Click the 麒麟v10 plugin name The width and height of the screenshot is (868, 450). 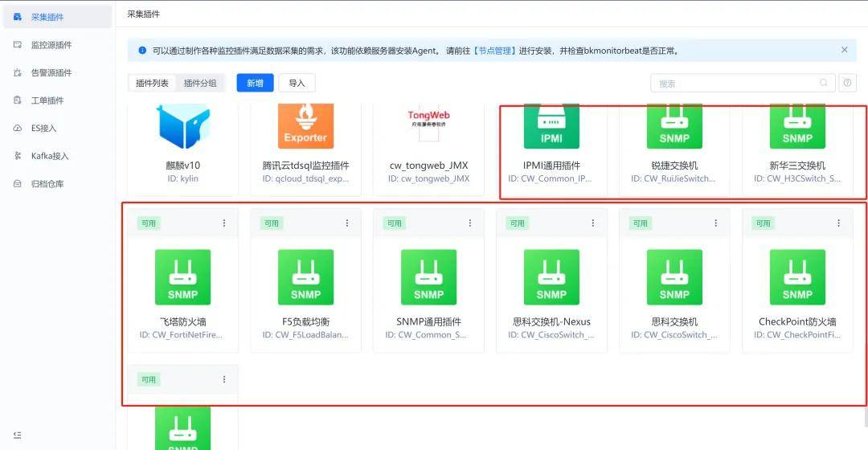tap(182, 165)
